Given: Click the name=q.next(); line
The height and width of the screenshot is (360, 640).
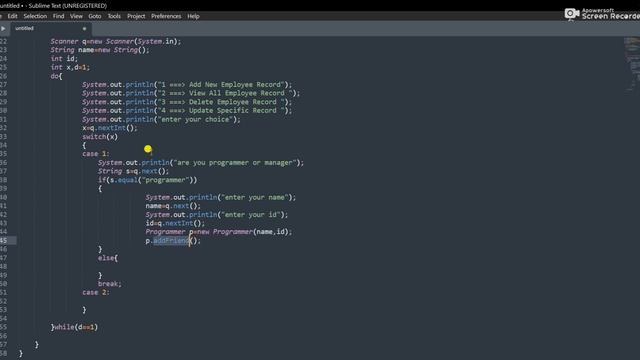Looking at the screenshot, I should tap(173, 206).
